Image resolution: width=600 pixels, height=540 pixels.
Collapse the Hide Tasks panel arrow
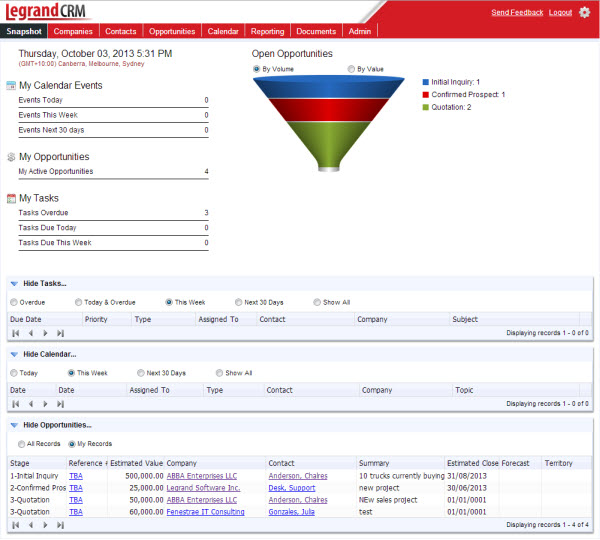(x=14, y=284)
